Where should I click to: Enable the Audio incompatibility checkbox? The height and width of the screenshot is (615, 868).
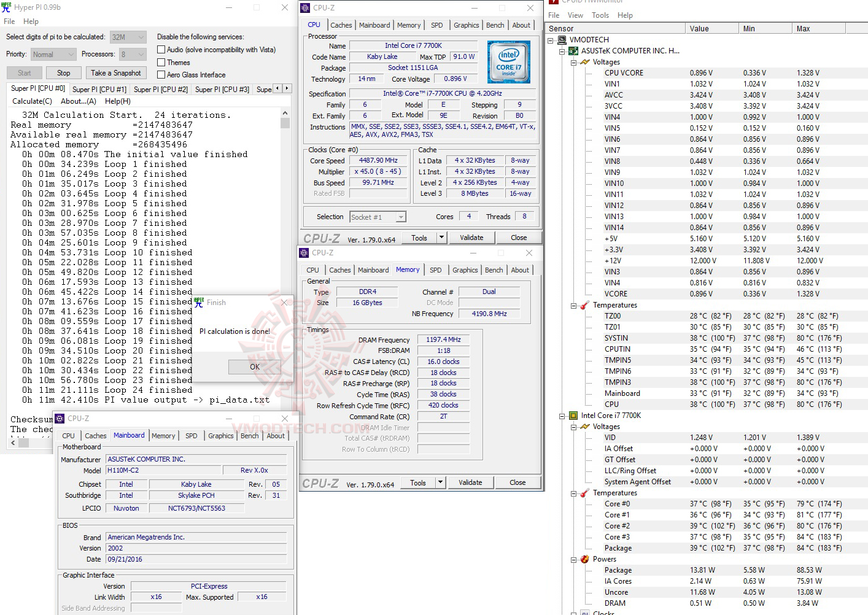[x=160, y=49]
